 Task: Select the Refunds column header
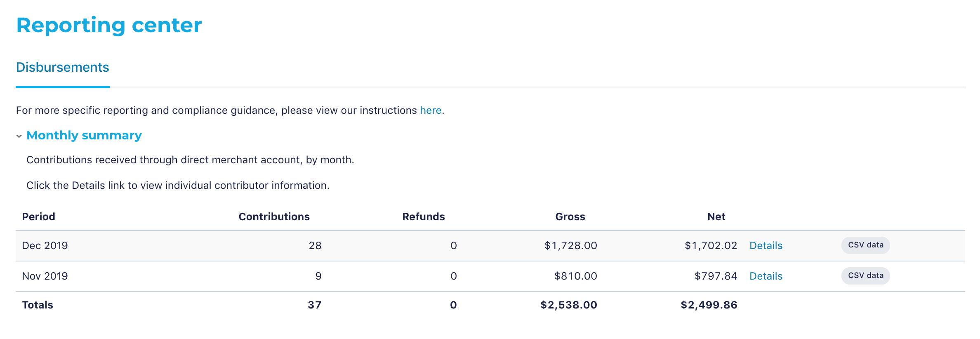pyautogui.click(x=424, y=217)
